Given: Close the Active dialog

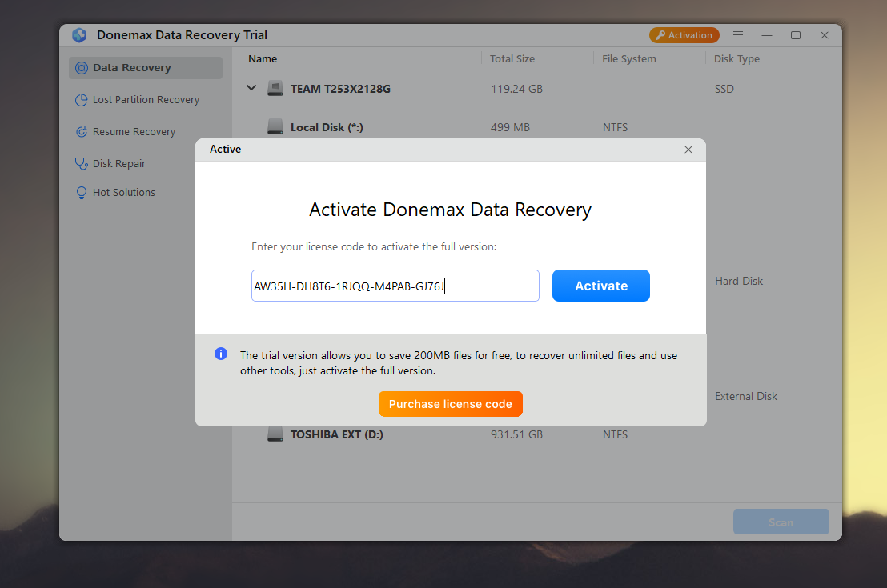Looking at the screenshot, I should (x=688, y=150).
